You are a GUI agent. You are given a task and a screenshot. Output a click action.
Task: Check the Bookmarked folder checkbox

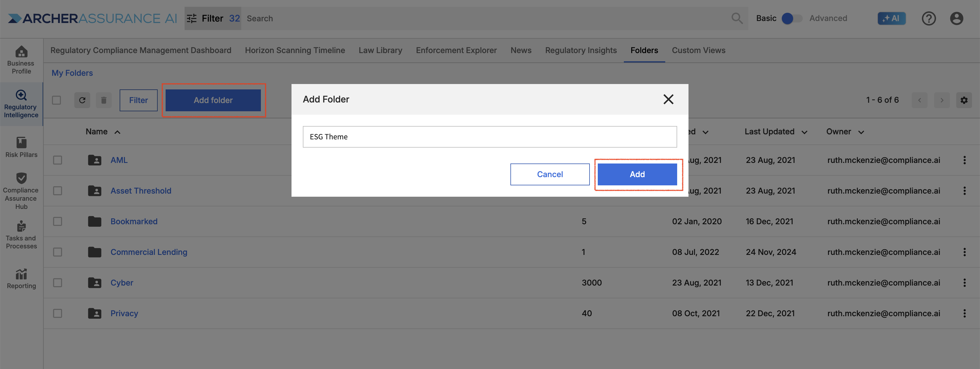tap(58, 221)
